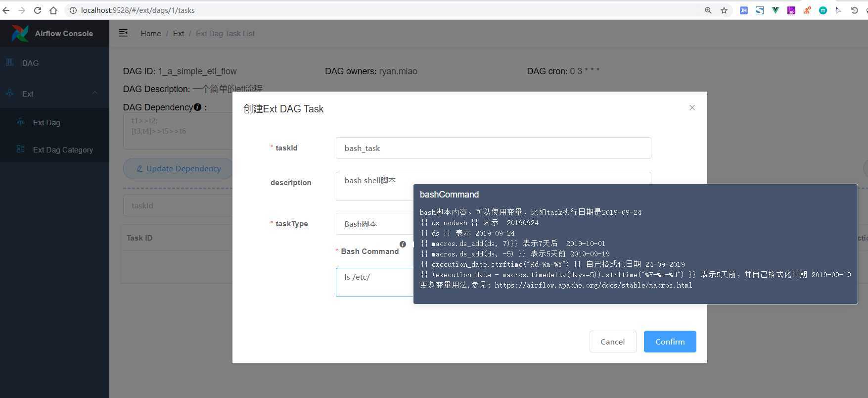Viewport: 868px width, 398px height.
Task: Click the Task ID column header
Action: coord(139,238)
